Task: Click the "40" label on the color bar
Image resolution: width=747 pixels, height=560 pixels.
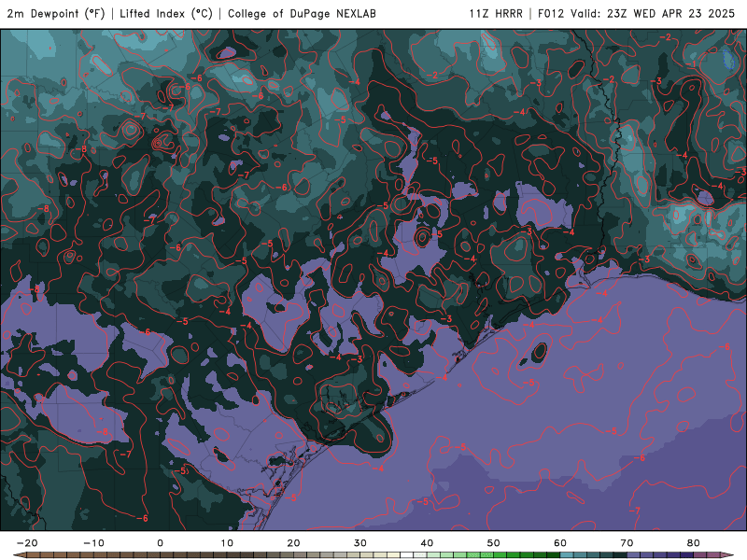Action: (x=427, y=543)
